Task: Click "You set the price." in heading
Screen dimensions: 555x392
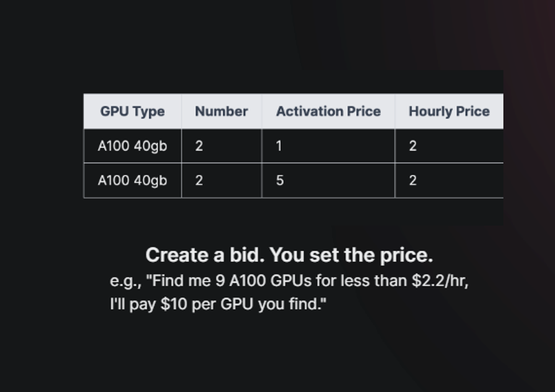Action: click(x=351, y=255)
